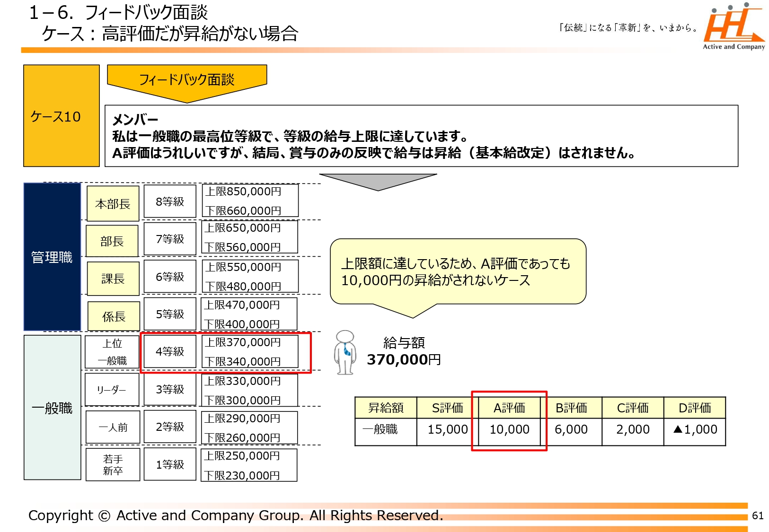
Task: Select the yellow ケース10 box
Action: (x=62, y=116)
